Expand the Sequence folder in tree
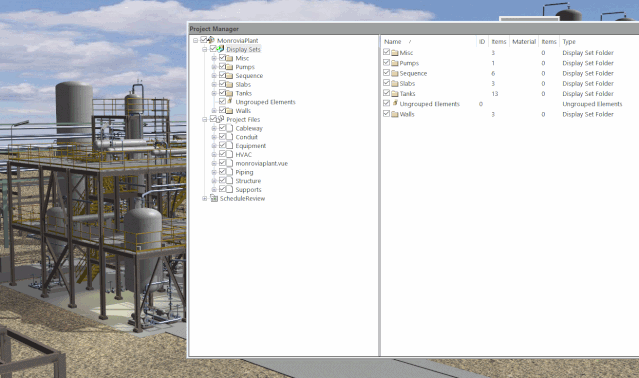Viewport: 639px width, 378px height. 214,76
